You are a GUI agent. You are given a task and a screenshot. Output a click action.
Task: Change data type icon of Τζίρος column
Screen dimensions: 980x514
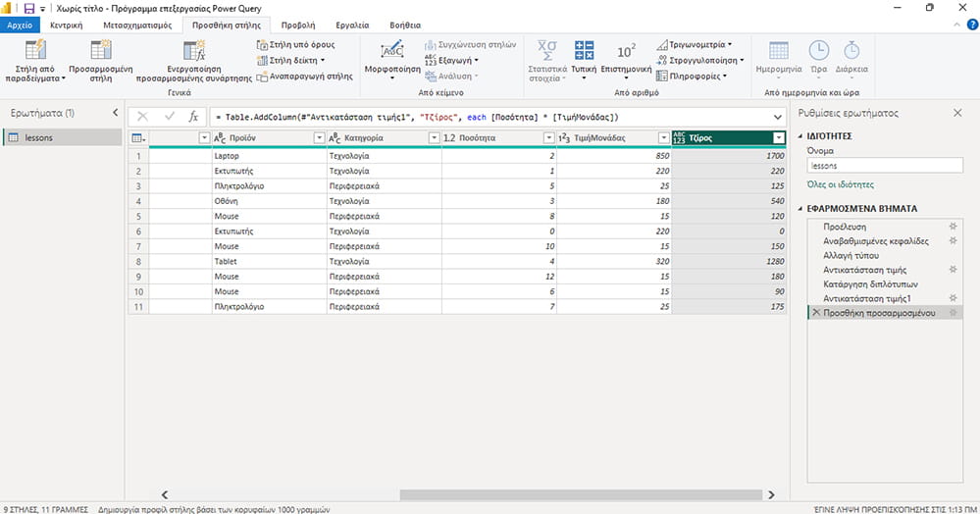pos(680,138)
